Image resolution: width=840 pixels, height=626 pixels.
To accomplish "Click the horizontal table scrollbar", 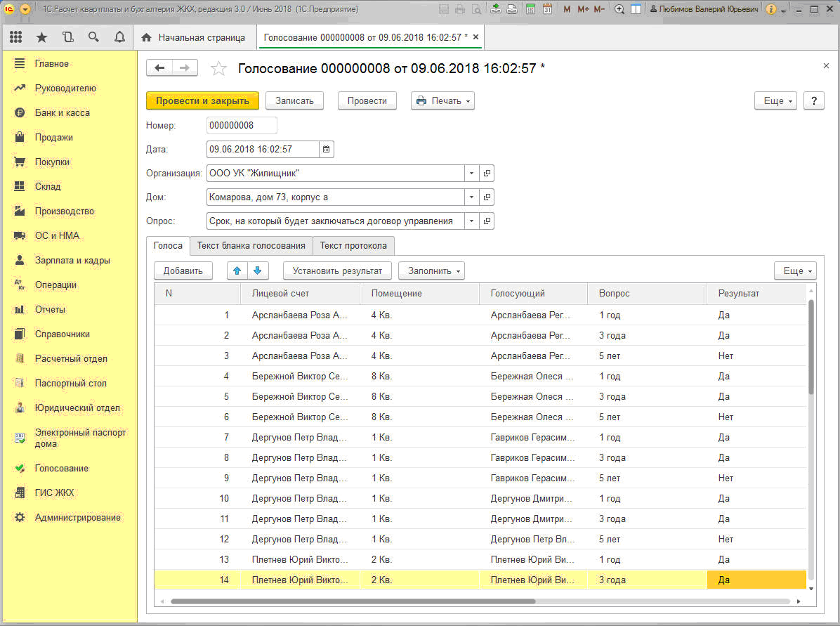I will coord(353,601).
